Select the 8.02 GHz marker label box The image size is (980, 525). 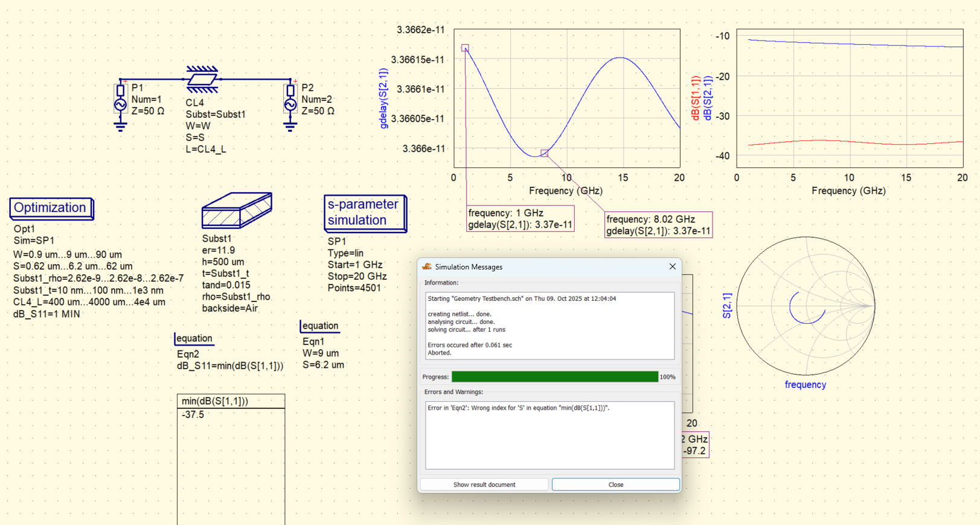click(658, 225)
